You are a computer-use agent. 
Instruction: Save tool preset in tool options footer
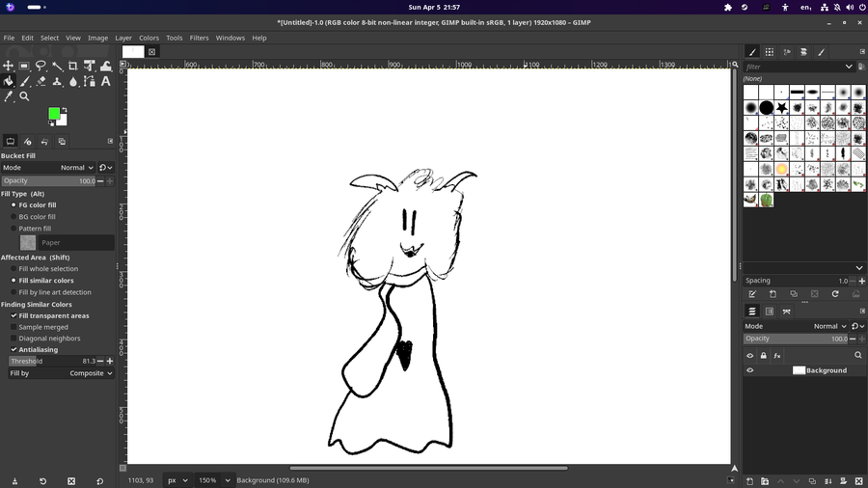pos(14,481)
